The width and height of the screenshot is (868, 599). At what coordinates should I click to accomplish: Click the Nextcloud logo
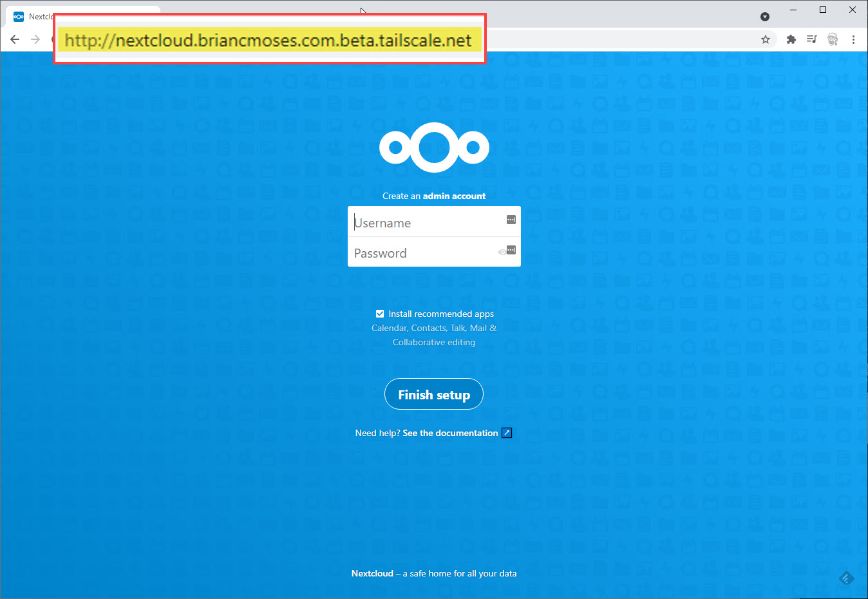point(434,147)
